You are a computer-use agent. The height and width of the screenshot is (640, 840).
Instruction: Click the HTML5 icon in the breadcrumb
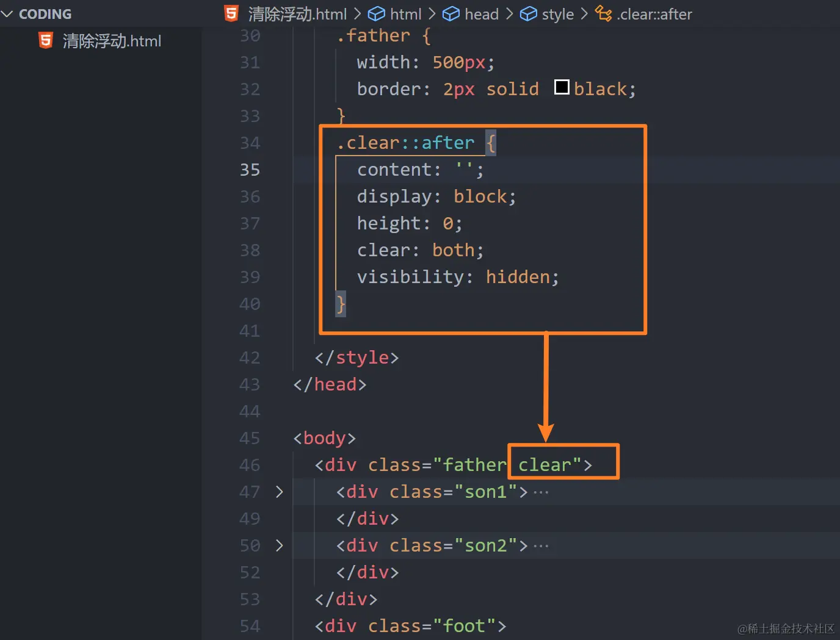(231, 13)
